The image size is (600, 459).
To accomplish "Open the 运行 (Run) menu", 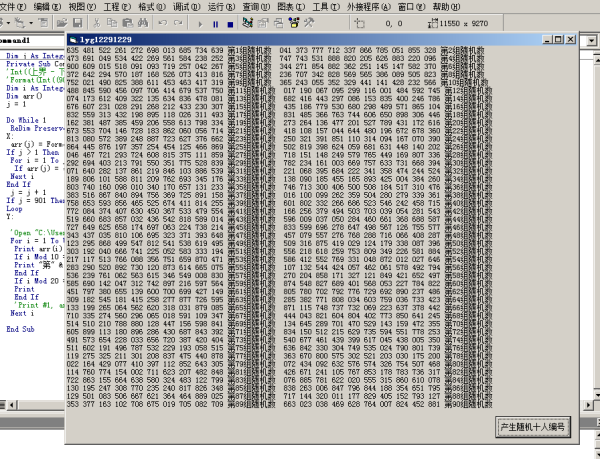I will 221,7.
